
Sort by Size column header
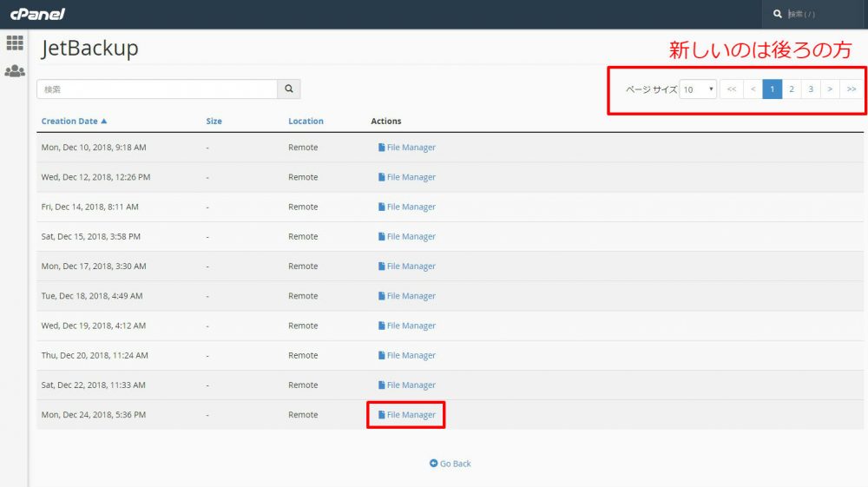click(x=214, y=122)
